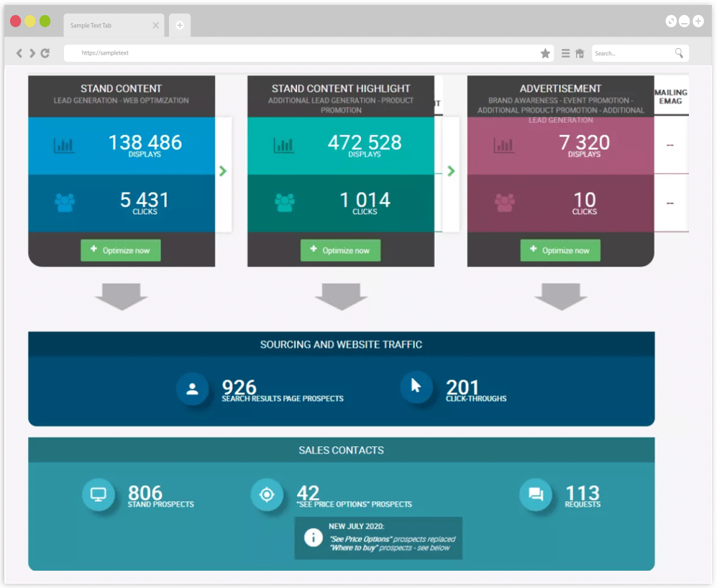Click the bar chart icon beside 472 528 displays
This screenshot has height=588, width=717.
pos(284,145)
